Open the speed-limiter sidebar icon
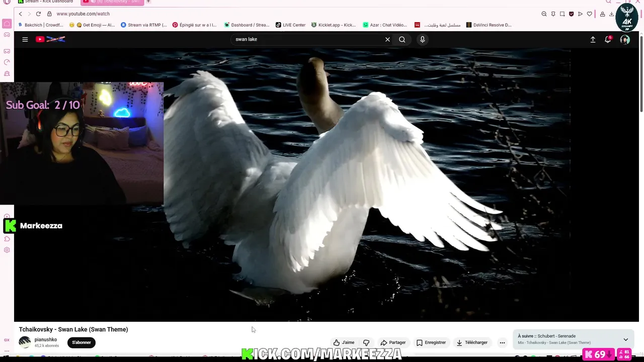 (x=7, y=62)
